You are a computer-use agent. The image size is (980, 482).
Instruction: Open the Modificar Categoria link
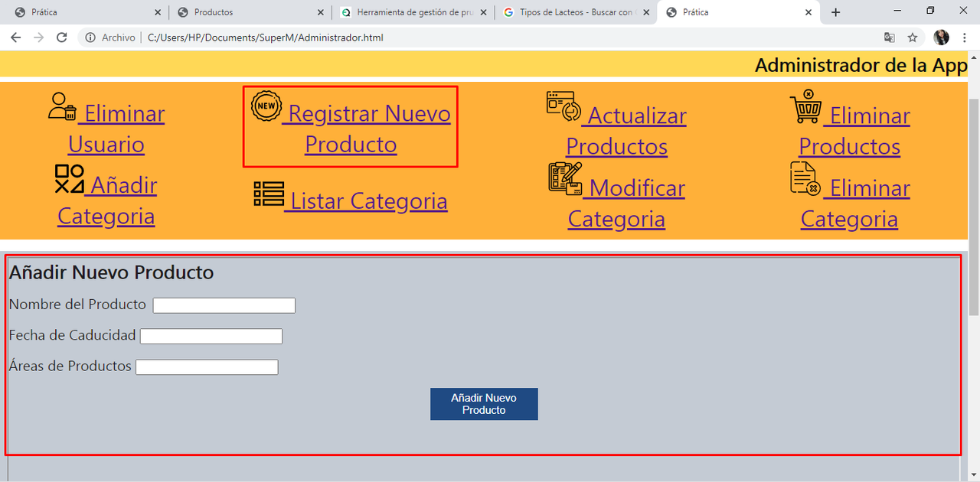pos(626,203)
